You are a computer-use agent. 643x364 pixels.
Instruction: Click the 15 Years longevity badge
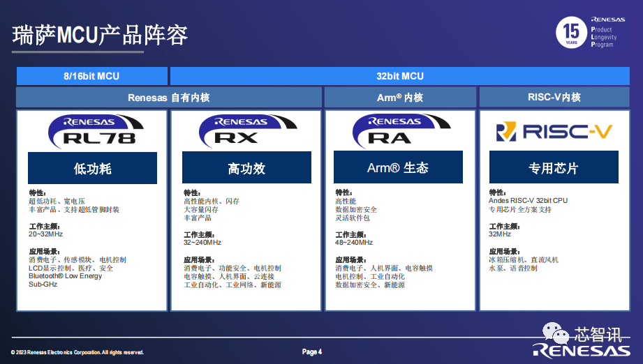click(571, 32)
